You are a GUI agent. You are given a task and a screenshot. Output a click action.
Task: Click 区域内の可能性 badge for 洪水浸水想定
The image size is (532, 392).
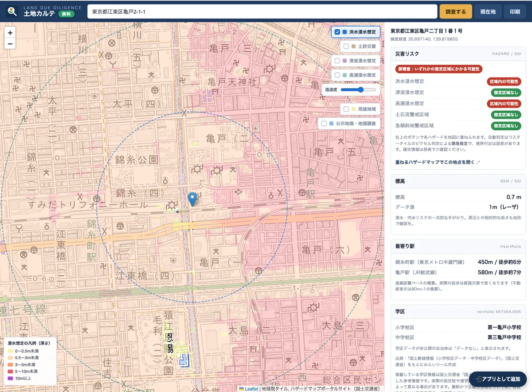504,82
